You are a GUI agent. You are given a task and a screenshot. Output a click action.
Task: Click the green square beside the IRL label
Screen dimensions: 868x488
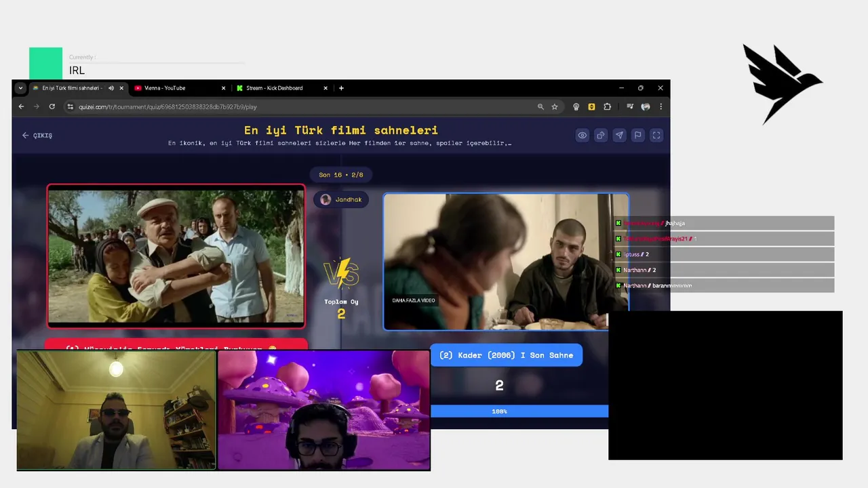[45, 64]
